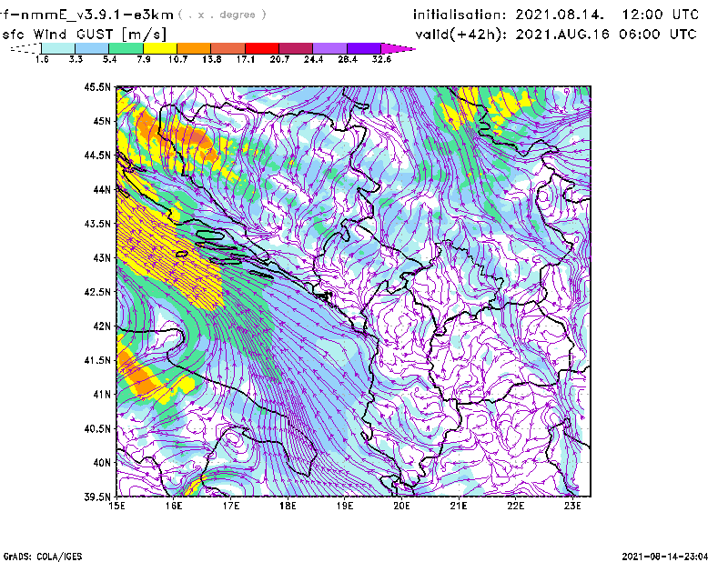Click the 44N latitude label
The image size is (728, 562).
tap(102, 189)
